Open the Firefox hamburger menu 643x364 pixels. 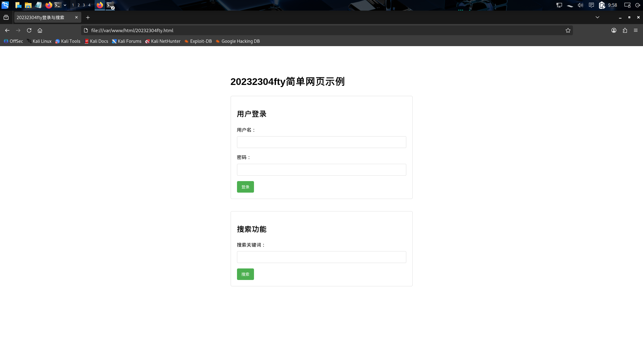coord(635,30)
